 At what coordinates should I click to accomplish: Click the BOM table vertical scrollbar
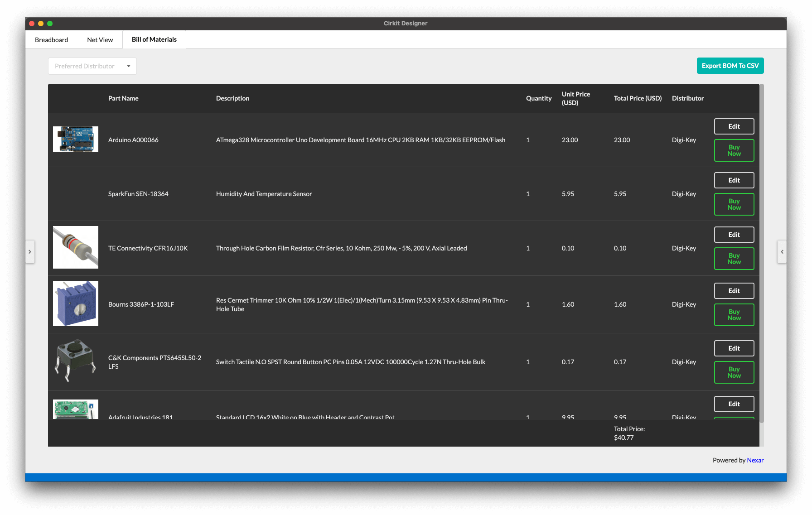[762, 253]
